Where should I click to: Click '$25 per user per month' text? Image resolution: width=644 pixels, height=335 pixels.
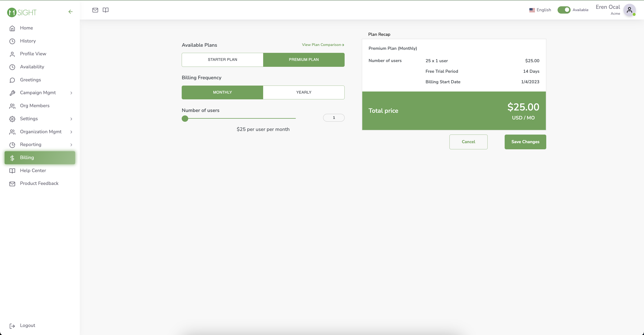pos(263,130)
